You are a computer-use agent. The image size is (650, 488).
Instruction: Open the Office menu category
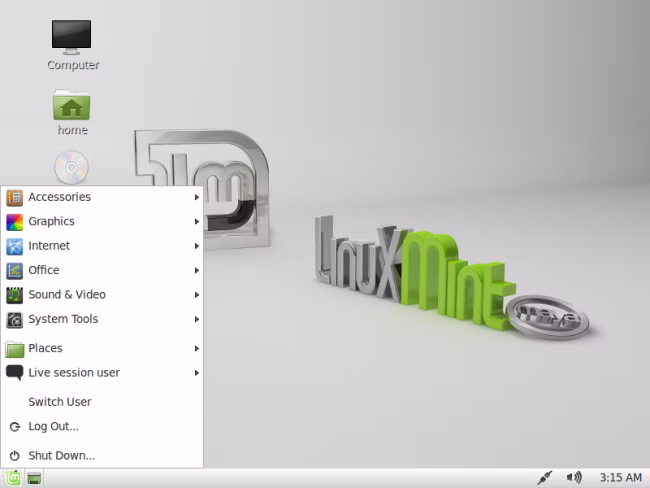click(x=102, y=270)
